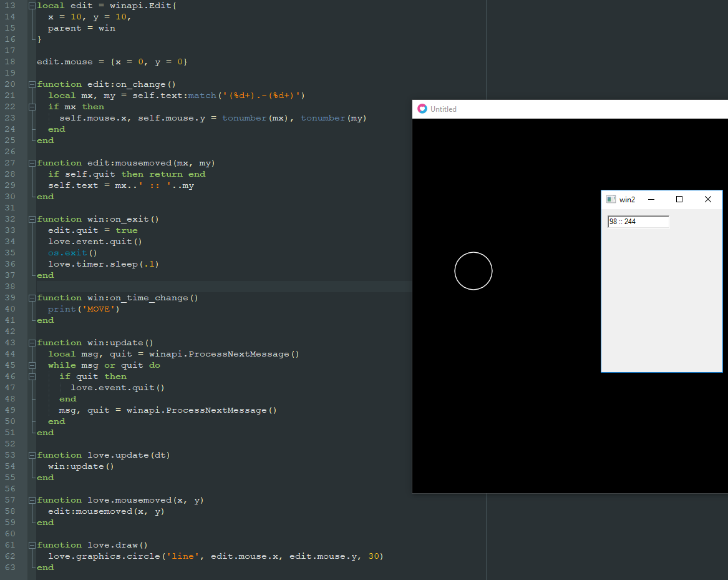Click 'love.graphics.circle' on line 62
This screenshot has height=580, width=728.
(104, 556)
